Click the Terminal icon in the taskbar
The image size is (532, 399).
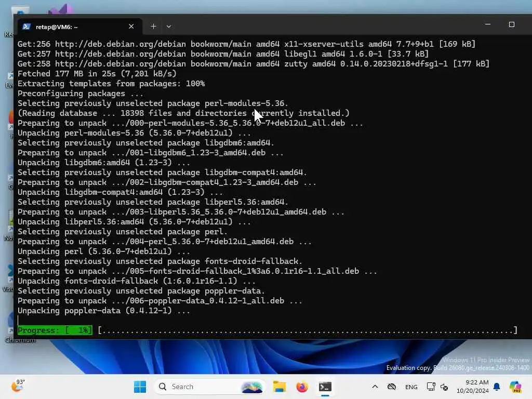point(325,387)
